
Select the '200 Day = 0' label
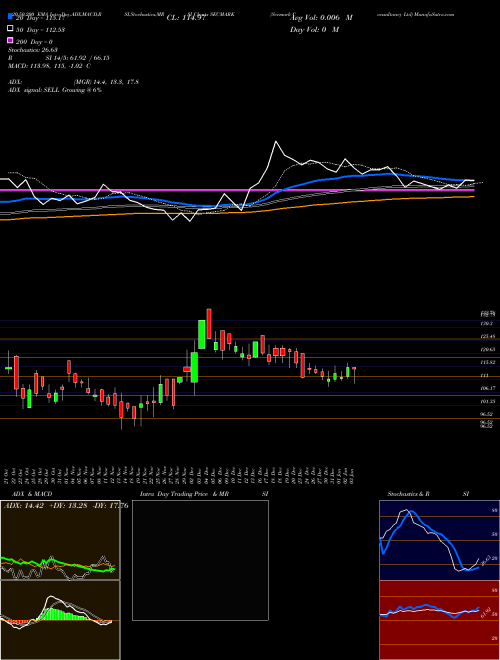tap(35, 42)
